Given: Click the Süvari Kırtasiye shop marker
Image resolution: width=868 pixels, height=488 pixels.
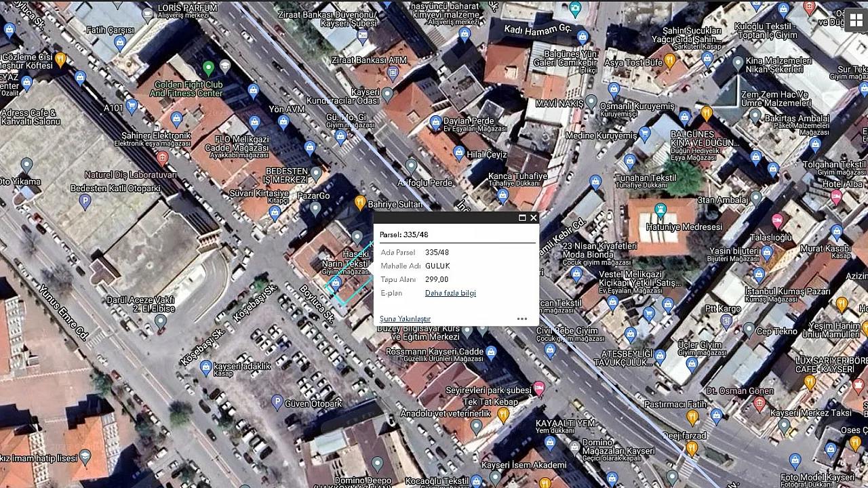Looking at the screenshot, I should (274, 213).
